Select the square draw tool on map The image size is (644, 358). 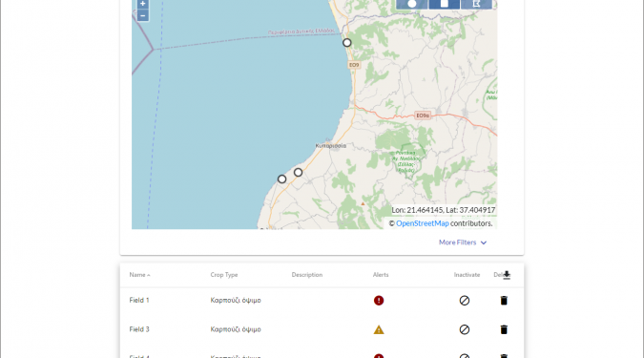[444, 4]
